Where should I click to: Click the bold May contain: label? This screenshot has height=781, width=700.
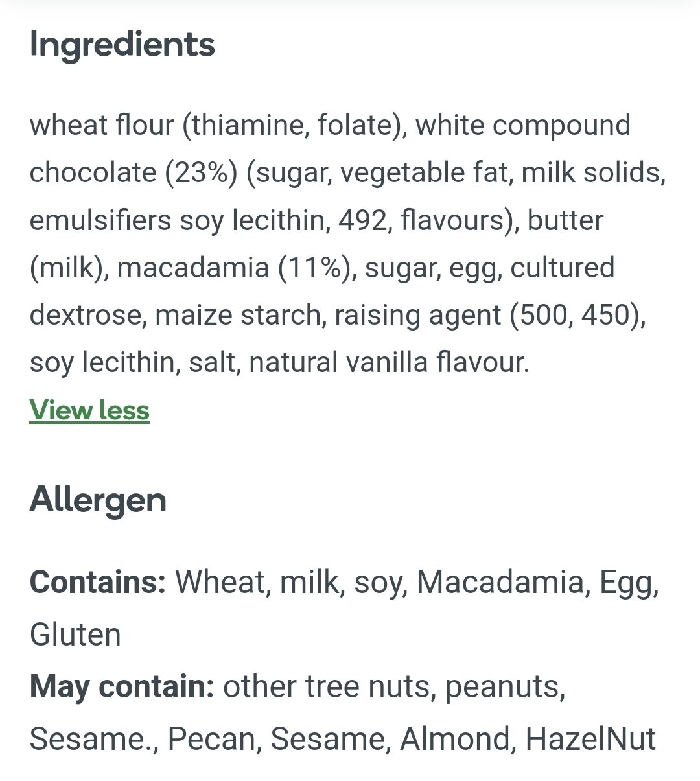[x=122, y=687]
